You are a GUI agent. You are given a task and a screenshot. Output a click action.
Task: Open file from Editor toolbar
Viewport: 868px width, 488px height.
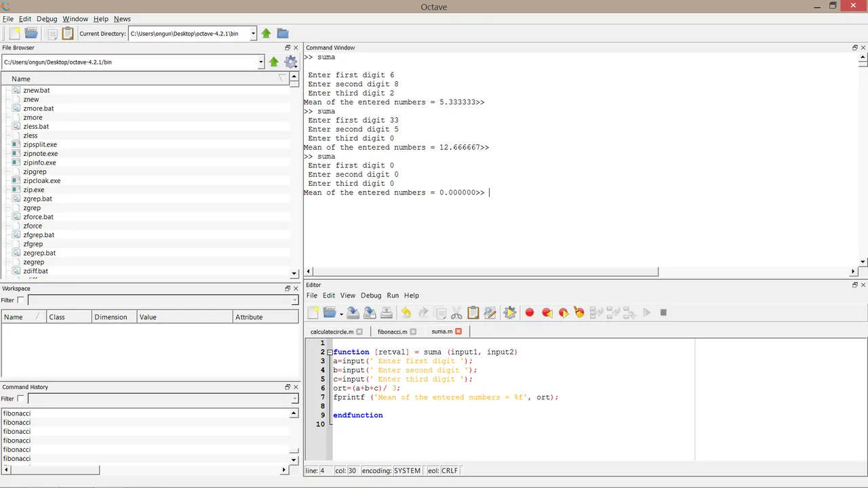330,312
